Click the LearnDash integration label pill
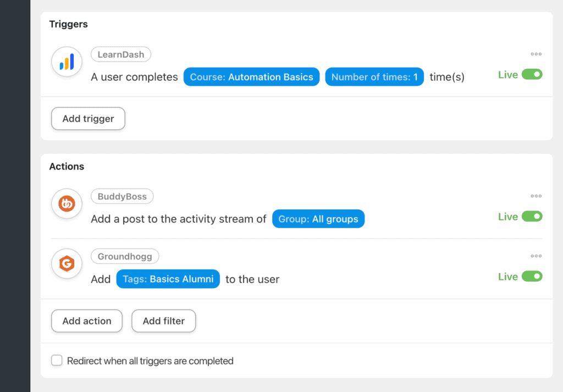The image size is (563, 392). tap(120, 54)
